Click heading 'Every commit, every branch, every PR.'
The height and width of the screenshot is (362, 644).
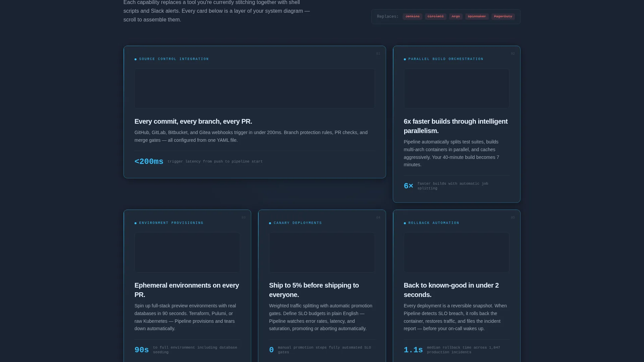193,121
